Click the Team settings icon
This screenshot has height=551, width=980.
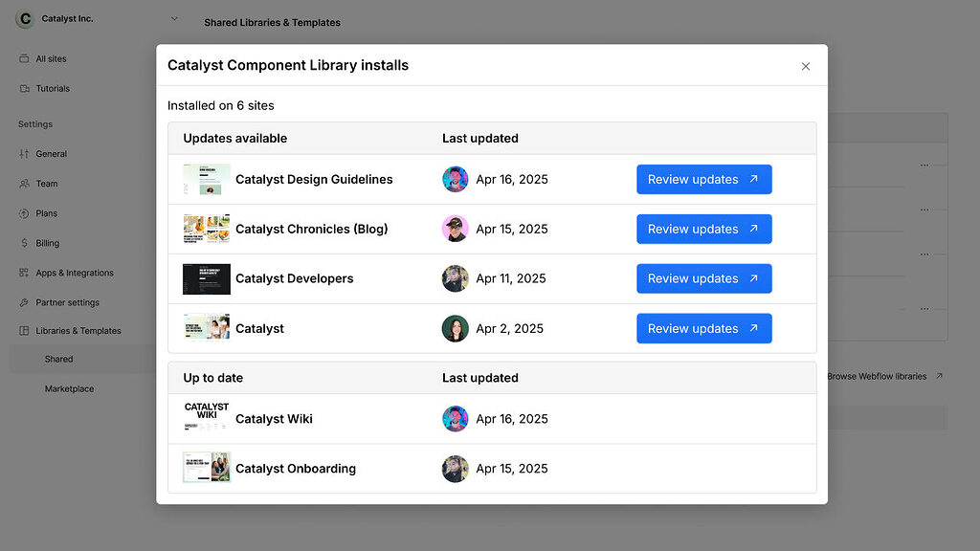click(x=24, y=183)
